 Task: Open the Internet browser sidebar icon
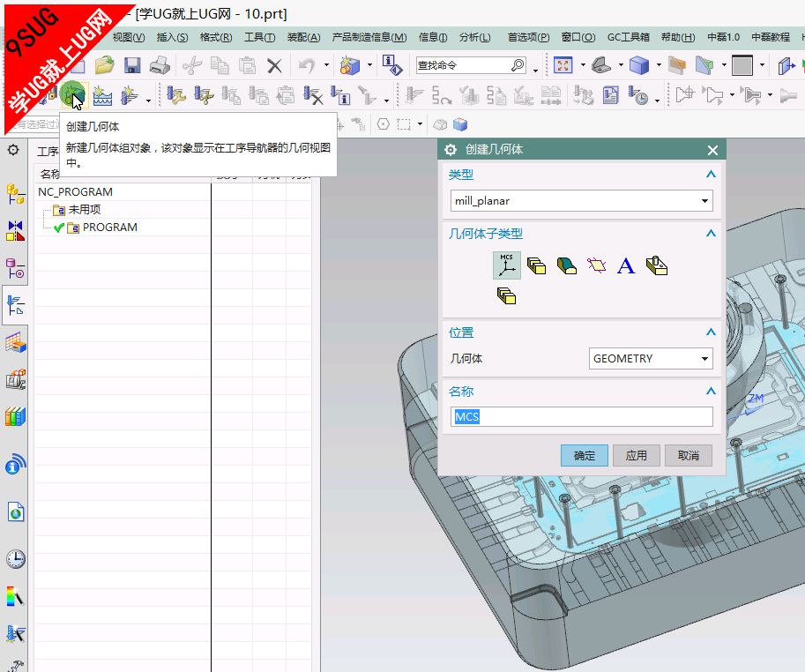[15, 511]
